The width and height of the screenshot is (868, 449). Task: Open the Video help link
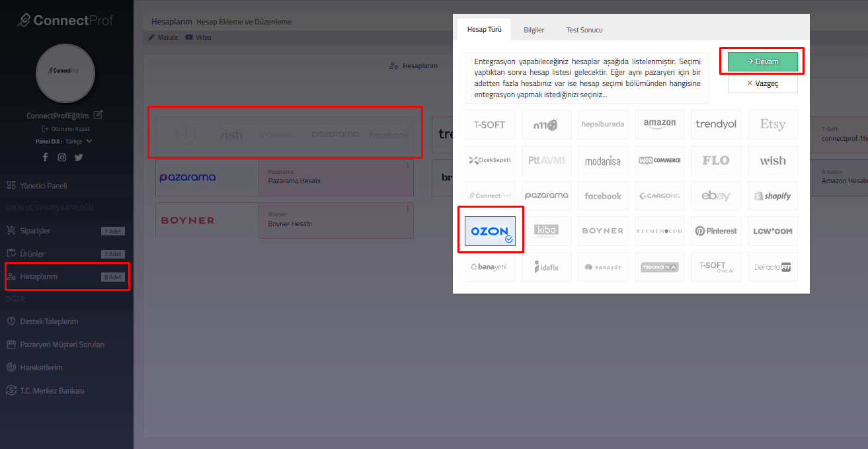[x=198, y=38]
